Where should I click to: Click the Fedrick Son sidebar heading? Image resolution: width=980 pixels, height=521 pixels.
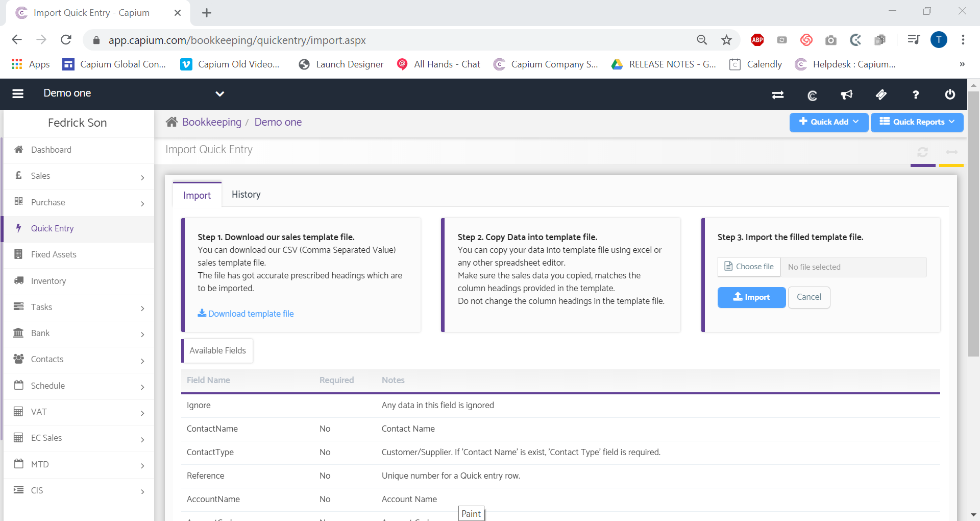coord(78,123)
